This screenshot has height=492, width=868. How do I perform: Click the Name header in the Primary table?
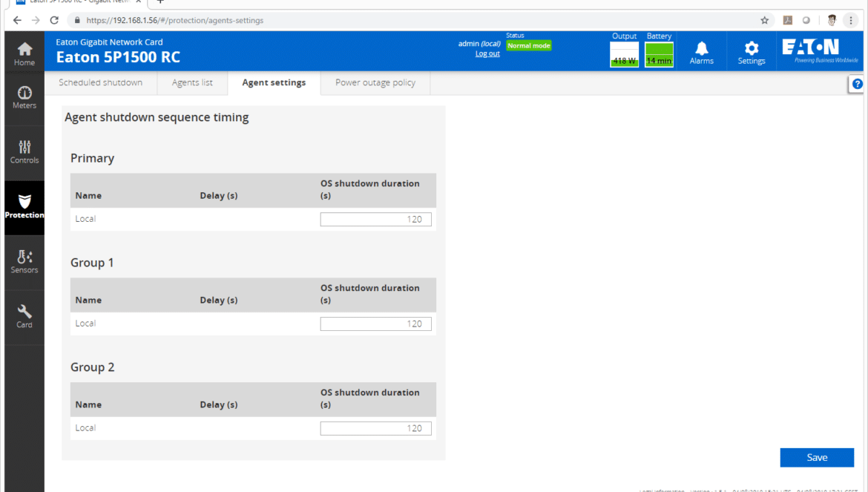coord(88,195)
